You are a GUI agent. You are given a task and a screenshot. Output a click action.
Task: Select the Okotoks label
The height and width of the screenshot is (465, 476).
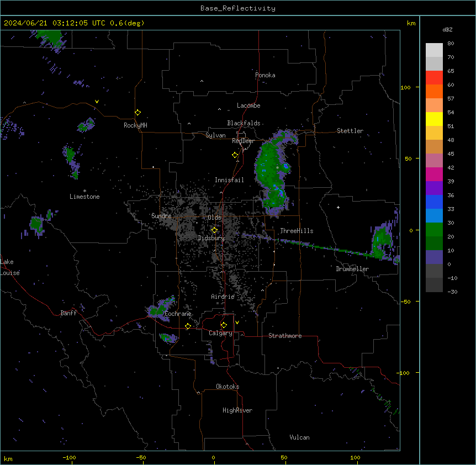(228, 387)
